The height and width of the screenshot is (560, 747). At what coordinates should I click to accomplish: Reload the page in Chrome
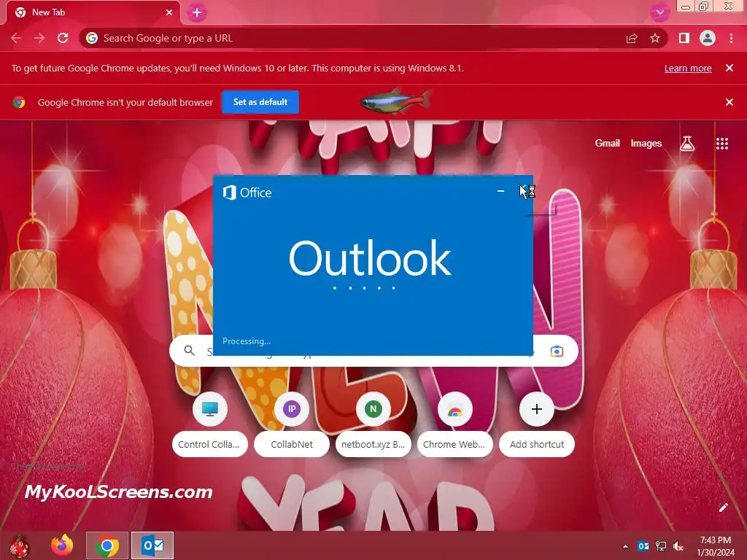63,38
